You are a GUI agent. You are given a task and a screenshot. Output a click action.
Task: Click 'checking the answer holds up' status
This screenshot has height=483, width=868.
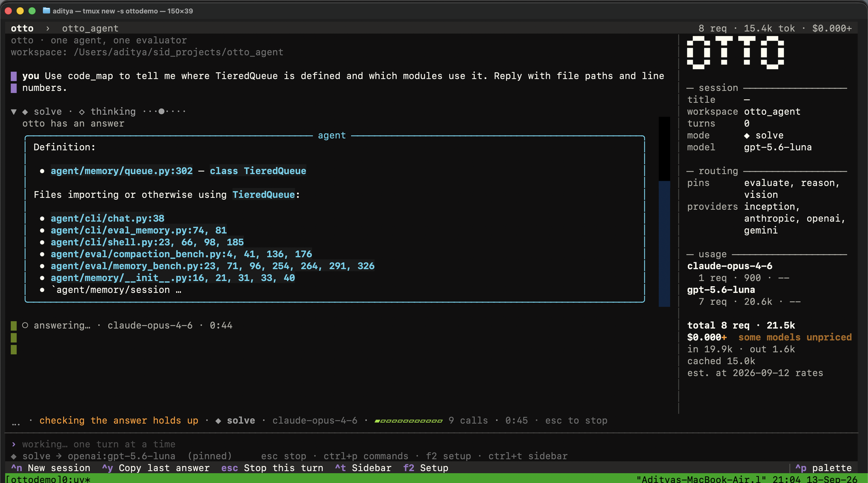119,420
